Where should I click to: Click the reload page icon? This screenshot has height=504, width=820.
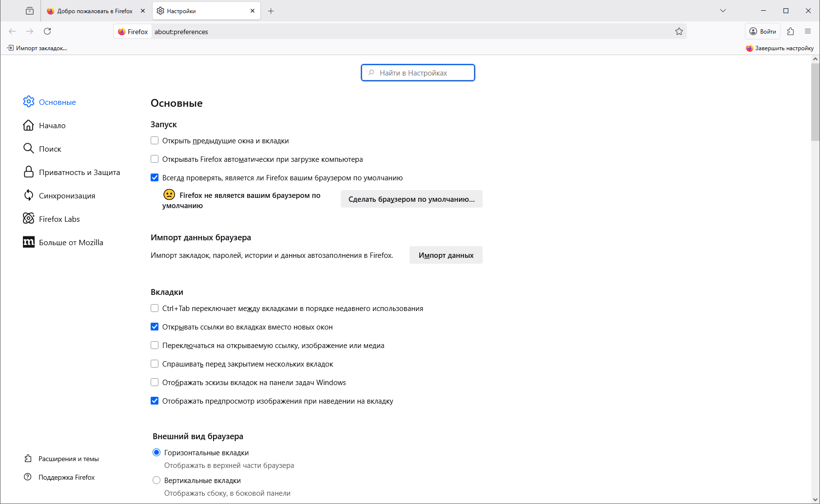(47, 31)
